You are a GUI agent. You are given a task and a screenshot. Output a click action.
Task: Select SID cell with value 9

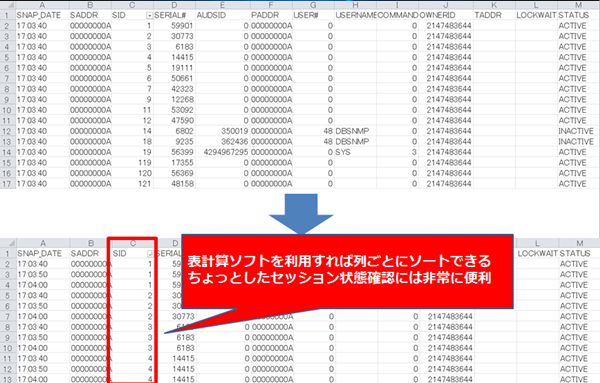click(x=132, y=99)
